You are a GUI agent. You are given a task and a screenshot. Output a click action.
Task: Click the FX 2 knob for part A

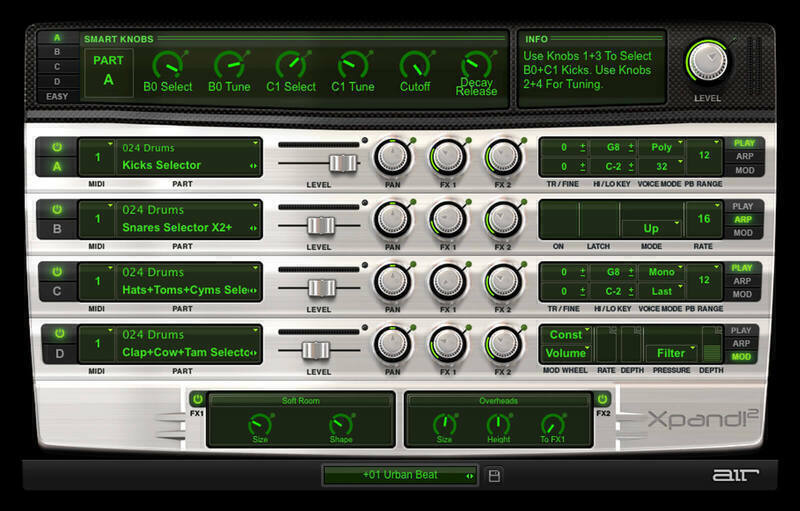(503, 157)
